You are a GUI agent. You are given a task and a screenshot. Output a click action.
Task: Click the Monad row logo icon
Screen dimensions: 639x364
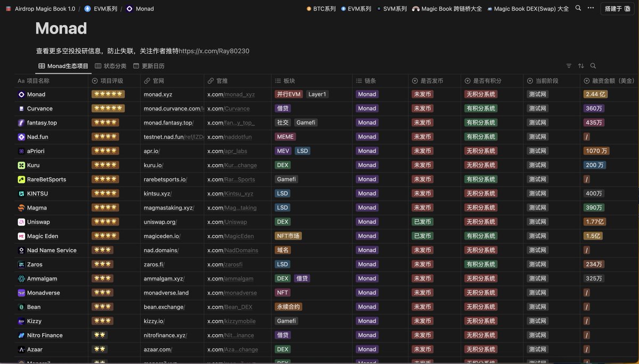tap(21, 94)
